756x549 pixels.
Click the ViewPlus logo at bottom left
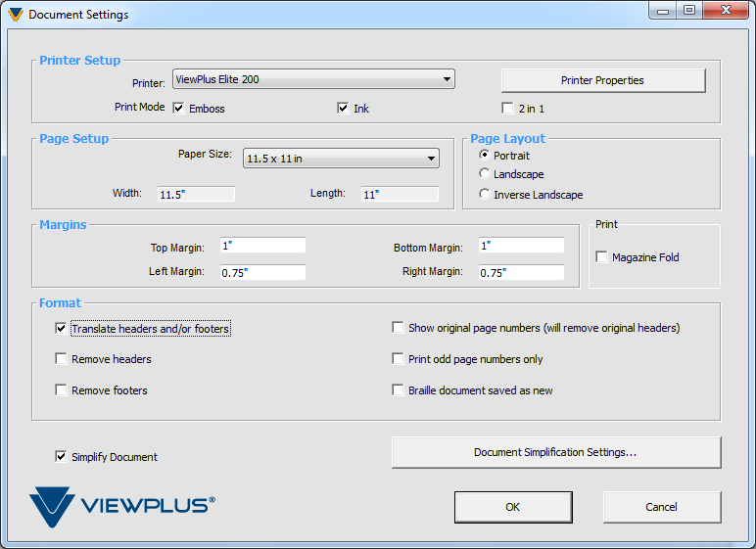click(122, 506)
